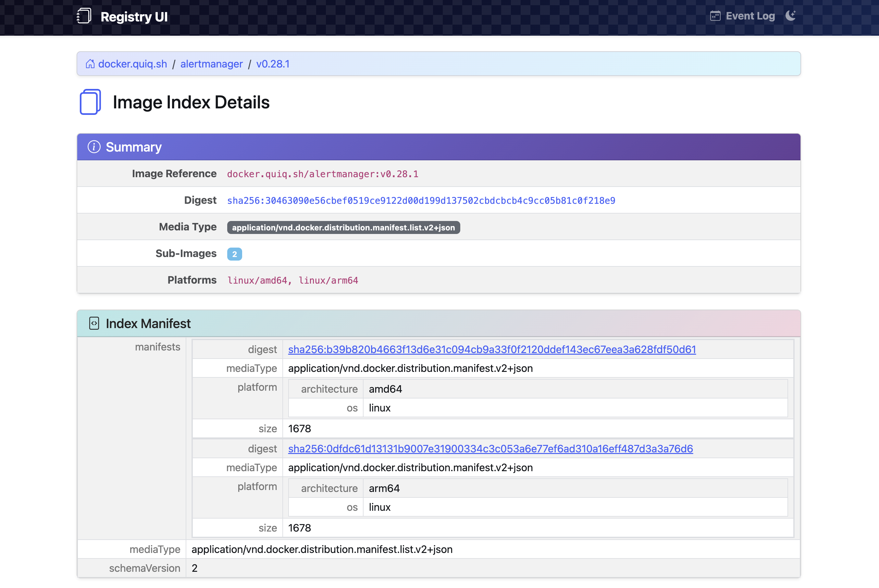Open the alertmanager repository breadcrumb

[x=212, y=64]
